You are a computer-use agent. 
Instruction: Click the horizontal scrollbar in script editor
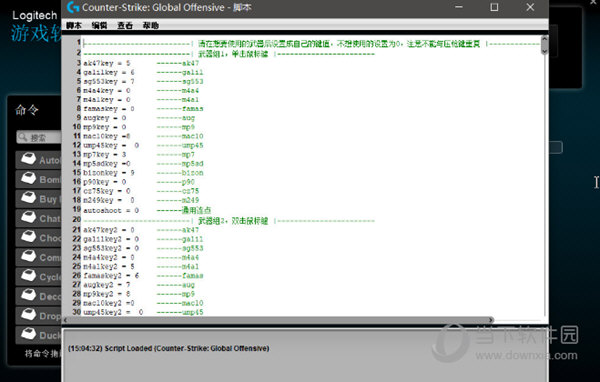click(279, 320)
